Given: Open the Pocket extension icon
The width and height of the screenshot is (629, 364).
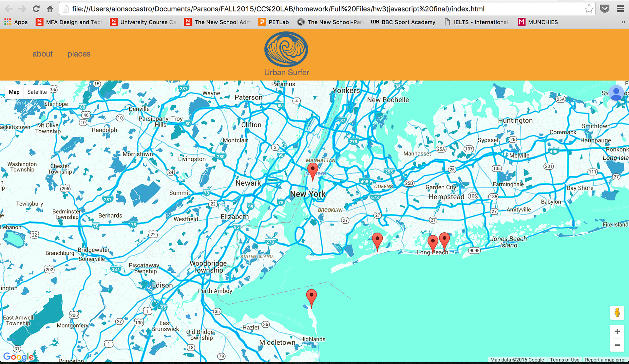Looking at the screenshot, I should [x=604, y=9].
